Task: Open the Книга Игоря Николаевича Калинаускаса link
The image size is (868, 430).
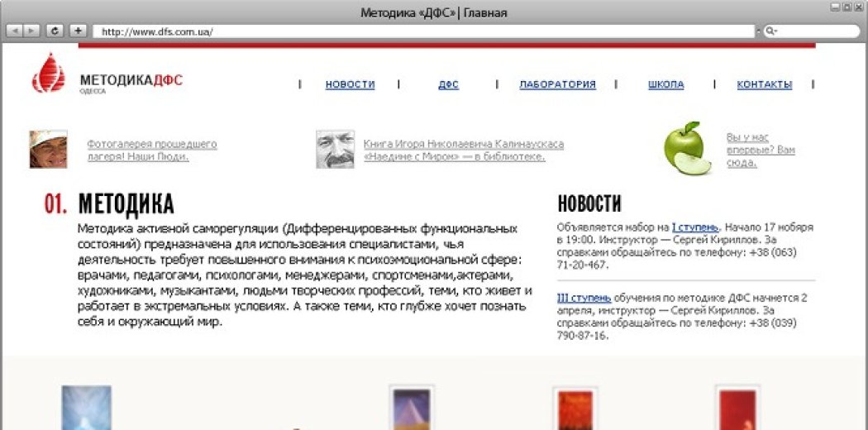Action: [463, 150]
